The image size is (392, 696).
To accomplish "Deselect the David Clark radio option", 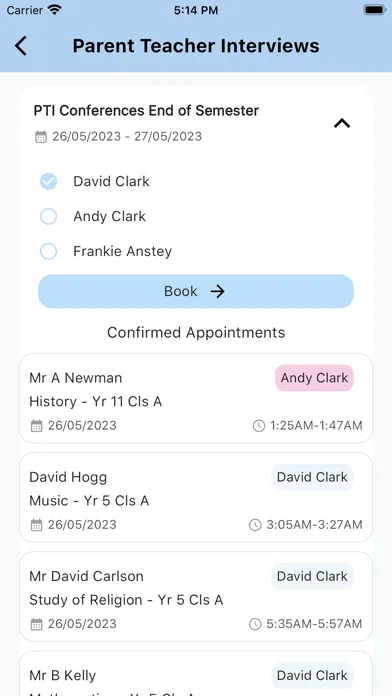I will [x=48, y=181].
